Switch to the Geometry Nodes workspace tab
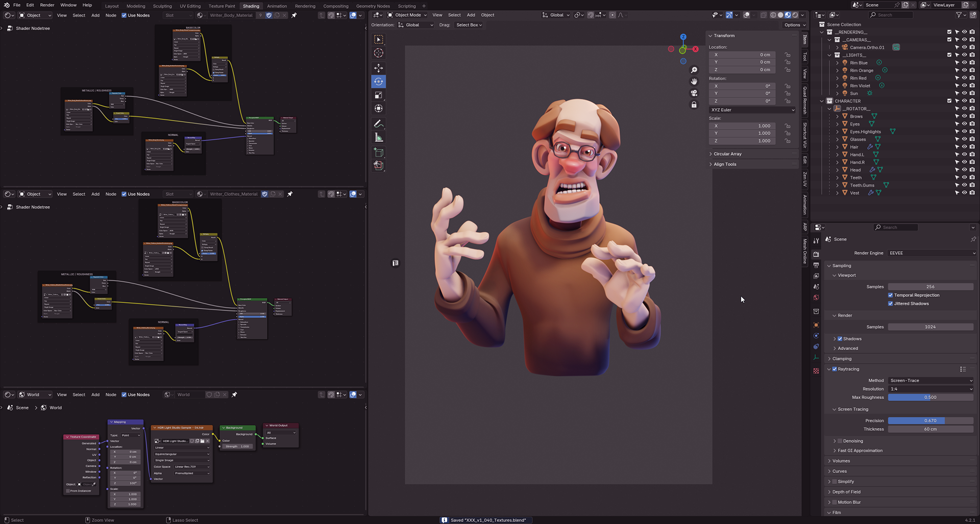Viewport: 980px width, 524px height. point(373,6)
